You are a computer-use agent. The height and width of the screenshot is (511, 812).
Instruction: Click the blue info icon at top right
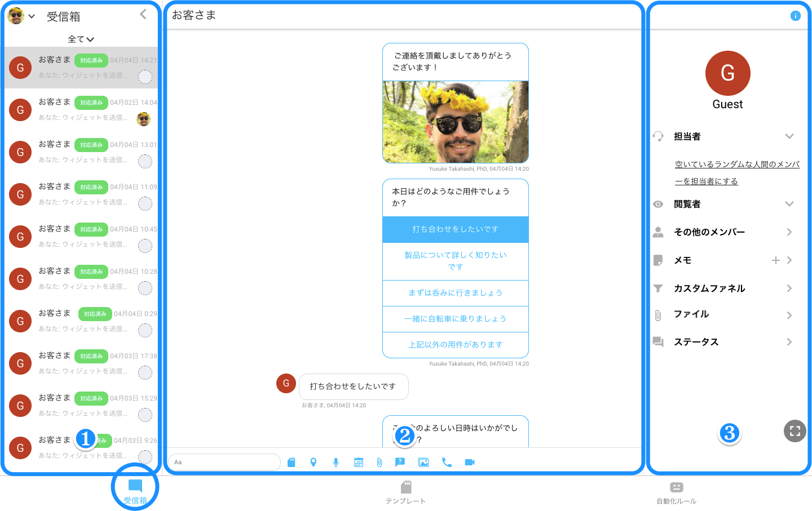tap(795, 16)
